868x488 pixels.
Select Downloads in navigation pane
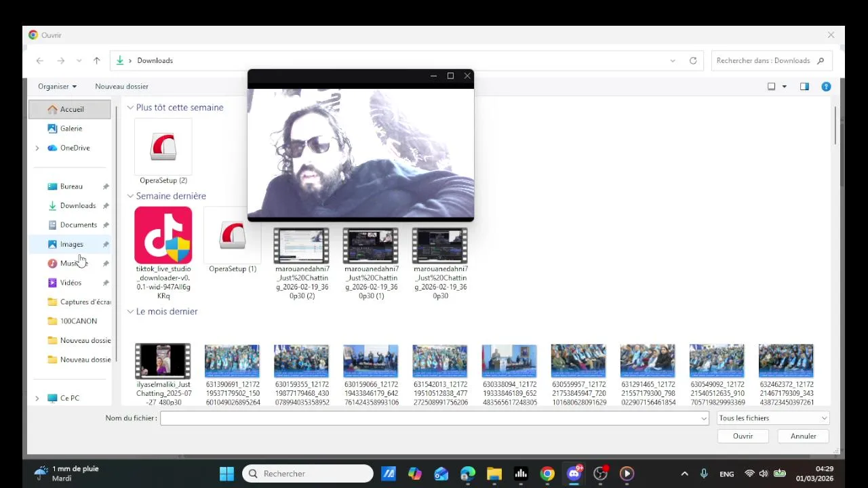point(77,205)
